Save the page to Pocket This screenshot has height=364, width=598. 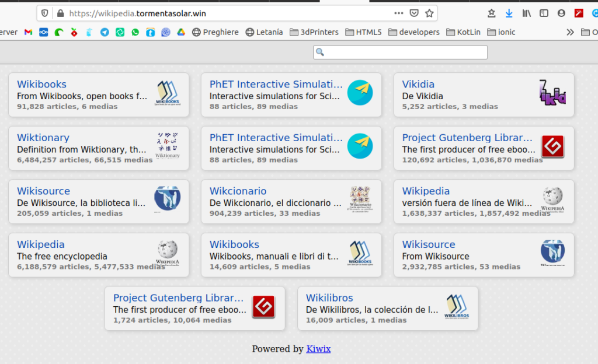click(x=414, y=13)
